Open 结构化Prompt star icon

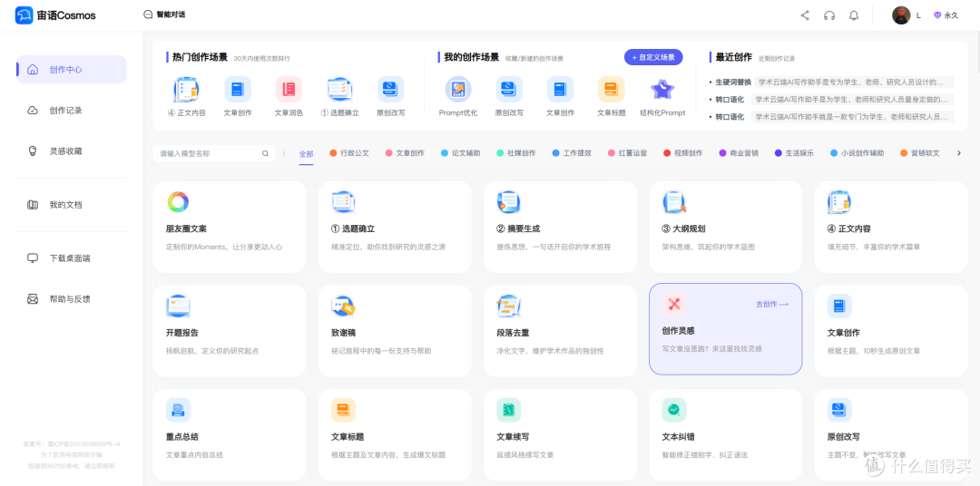point(662,90)
